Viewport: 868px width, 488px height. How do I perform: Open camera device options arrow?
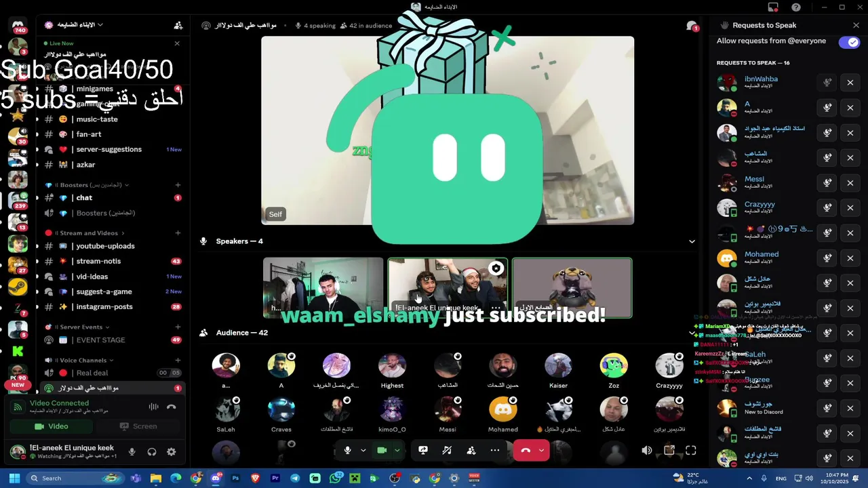[397, 450]
